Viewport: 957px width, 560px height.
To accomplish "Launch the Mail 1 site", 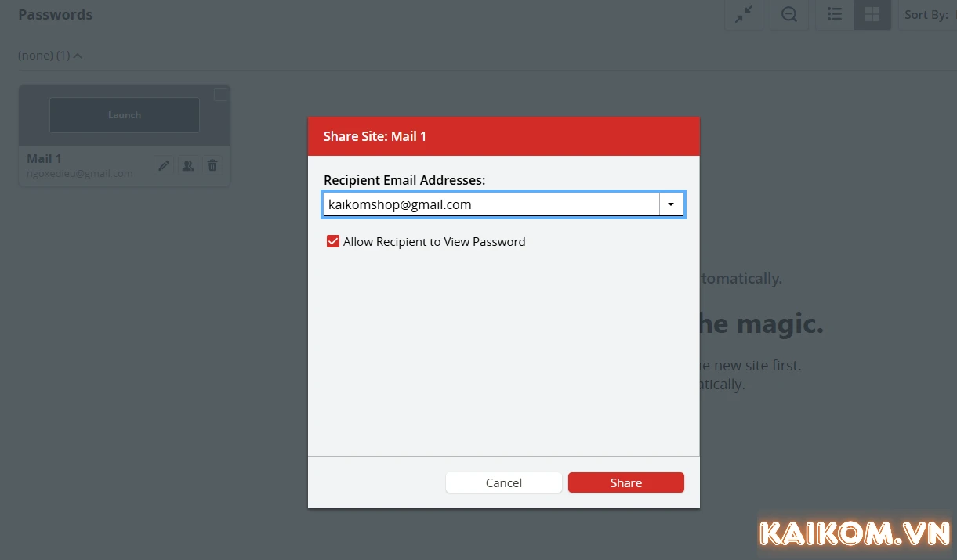I will coord(124,114).
